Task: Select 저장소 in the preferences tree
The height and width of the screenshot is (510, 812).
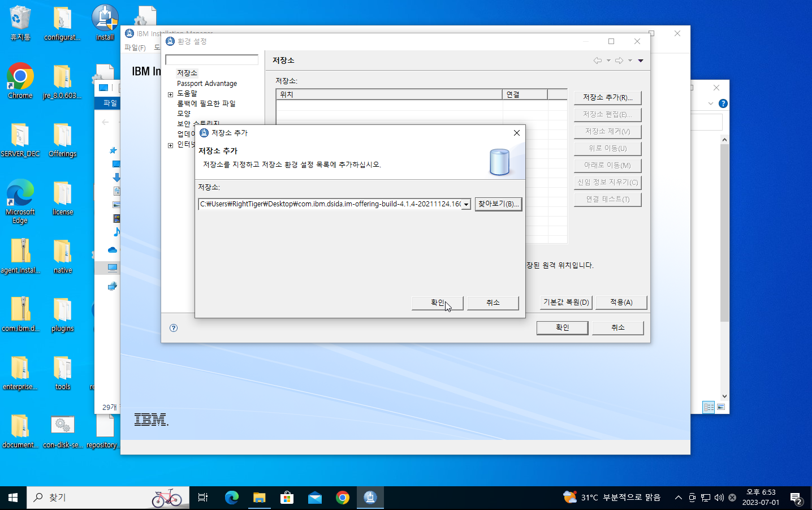Action: pos(187,73)
